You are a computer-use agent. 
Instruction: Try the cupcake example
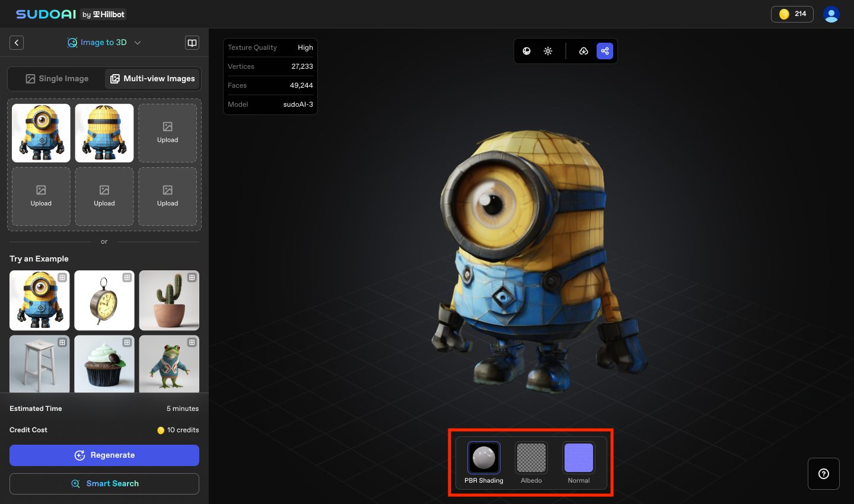coord(104,364)
